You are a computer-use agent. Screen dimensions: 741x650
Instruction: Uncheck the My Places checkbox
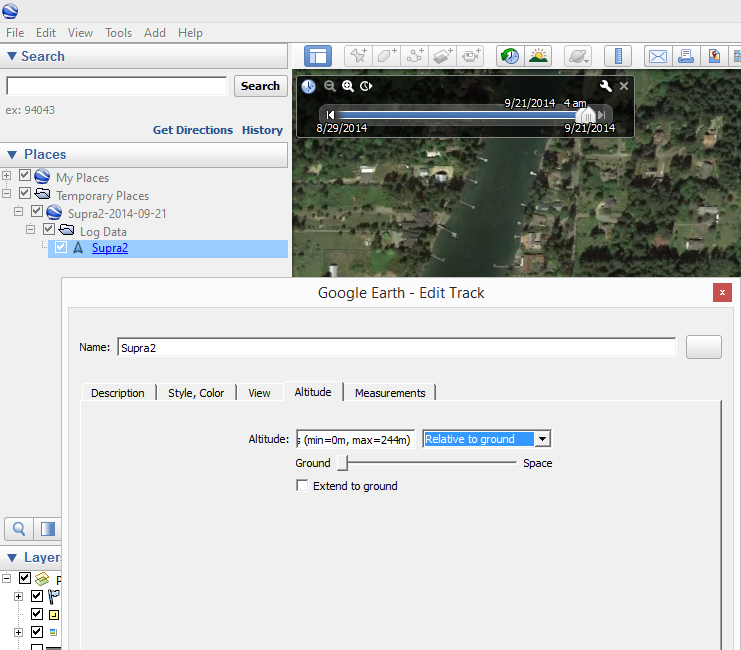25,175
